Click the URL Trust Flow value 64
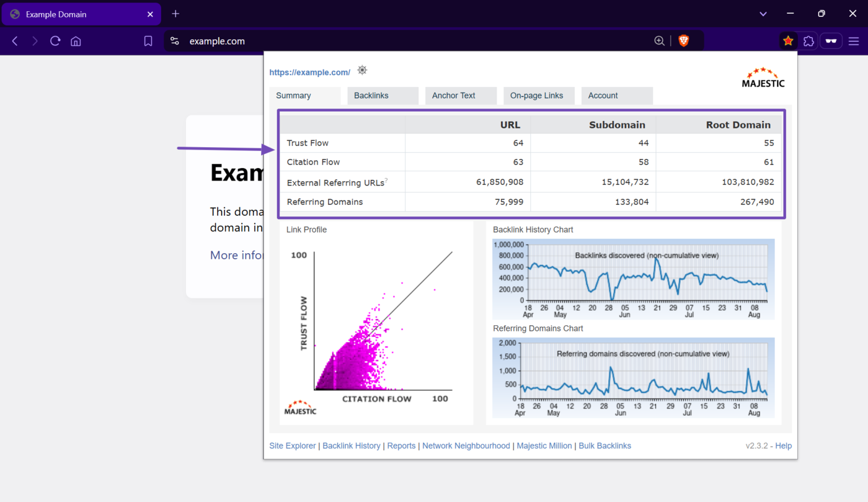 518,143
